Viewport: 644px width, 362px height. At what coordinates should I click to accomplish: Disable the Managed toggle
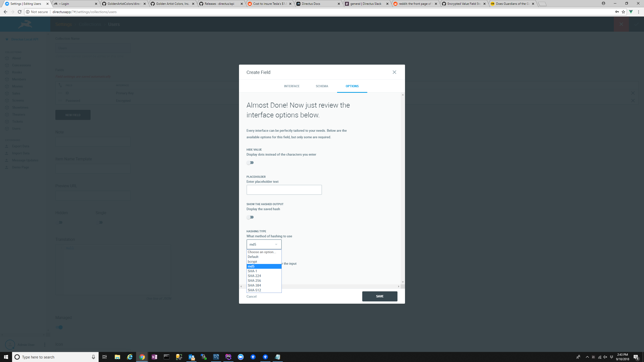[59, 327]
